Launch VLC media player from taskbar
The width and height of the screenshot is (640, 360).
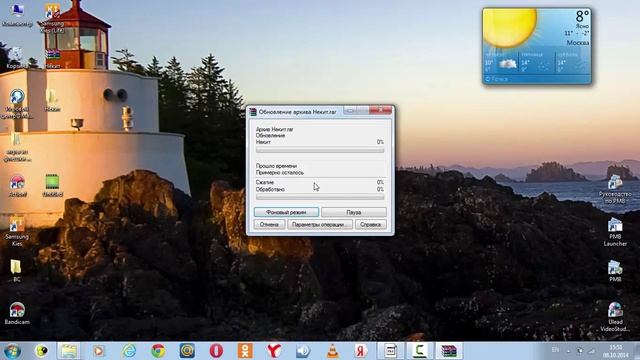point(333,351)
